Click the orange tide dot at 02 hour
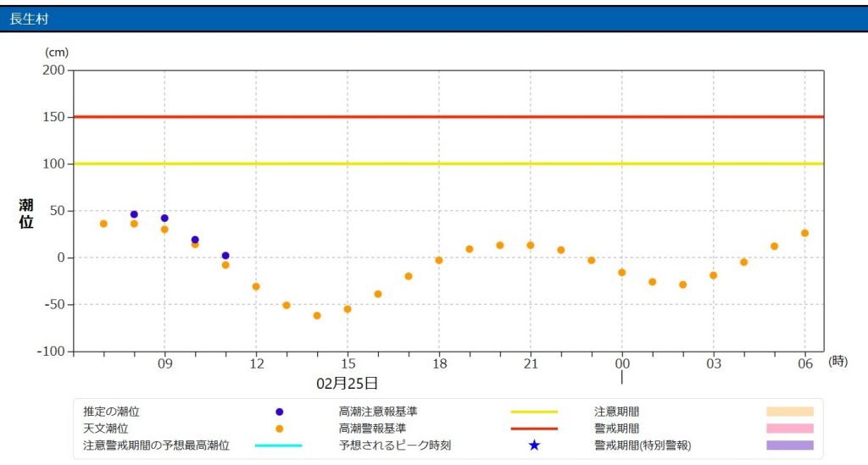This screenshot has width=868, height=465. click(x=683, y=285)
